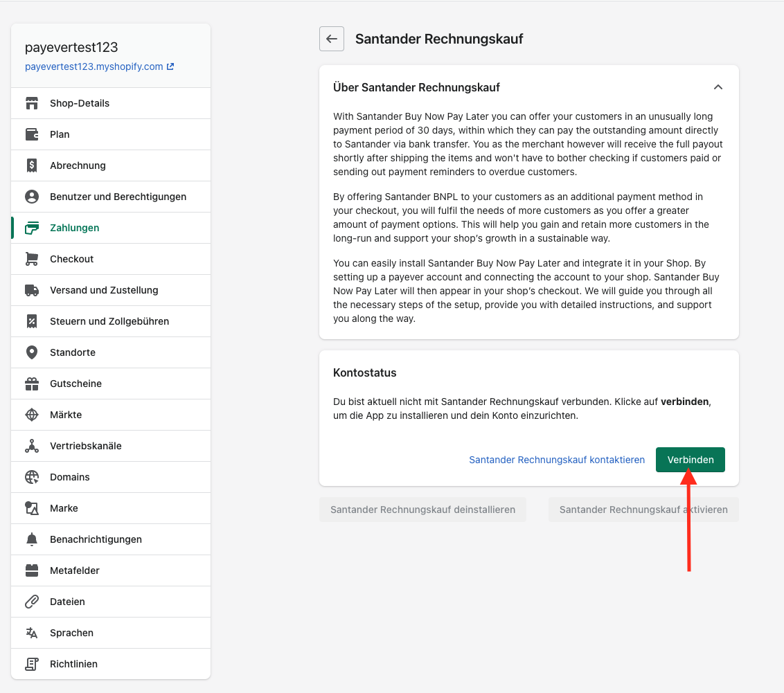Click the Sprachen translate icon

pyautogui.click(x=32, y=633)
